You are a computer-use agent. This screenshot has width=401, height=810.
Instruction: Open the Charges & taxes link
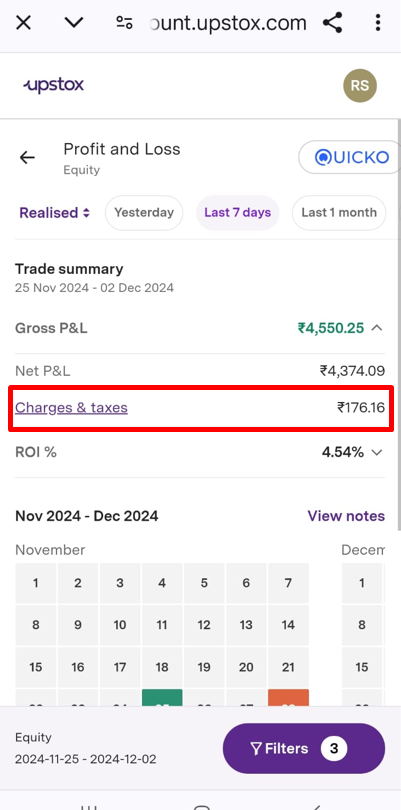[x=71, y=408]
